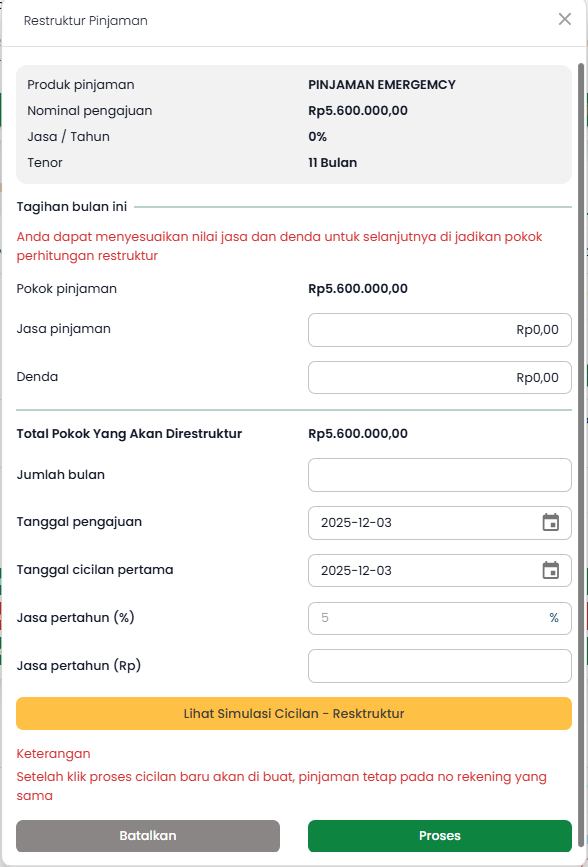The height and width of the screenshot is (867, 588).
Task: Focus the empty Jumlah bulan field
Action: tap(440, 474)
